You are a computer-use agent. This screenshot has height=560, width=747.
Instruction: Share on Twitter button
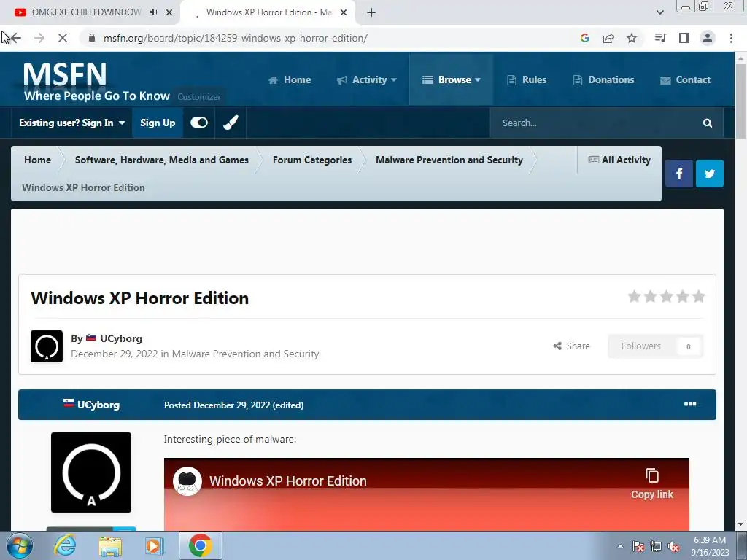[709, 174]
